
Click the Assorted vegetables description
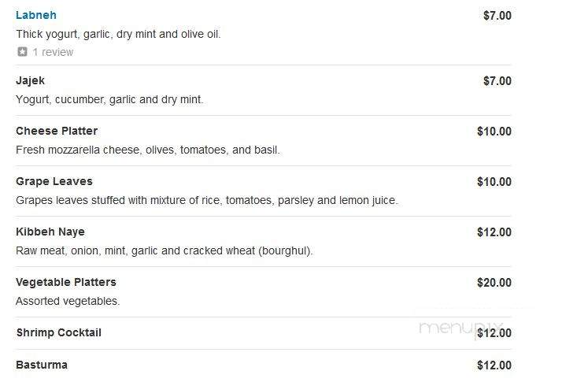[68, 301]
